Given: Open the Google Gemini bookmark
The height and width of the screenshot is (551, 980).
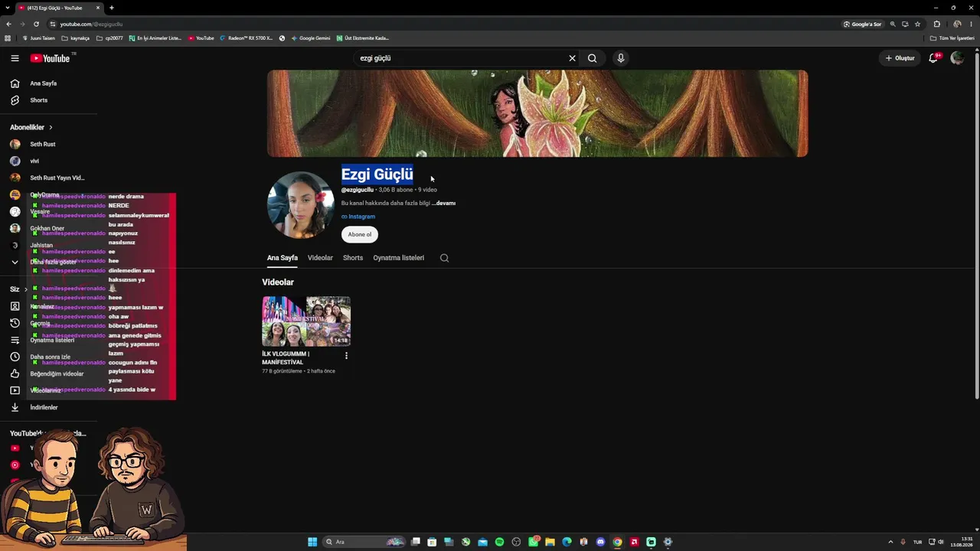Looking at the screenshot, I should point(310,37).
